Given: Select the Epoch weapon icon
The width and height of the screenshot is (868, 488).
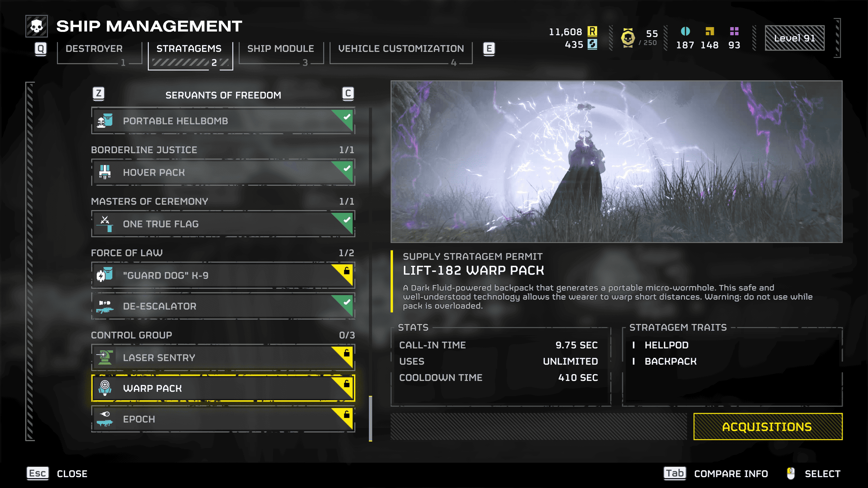Looking at the screenshot, I should pyautogui.click(x=105, y=419).
